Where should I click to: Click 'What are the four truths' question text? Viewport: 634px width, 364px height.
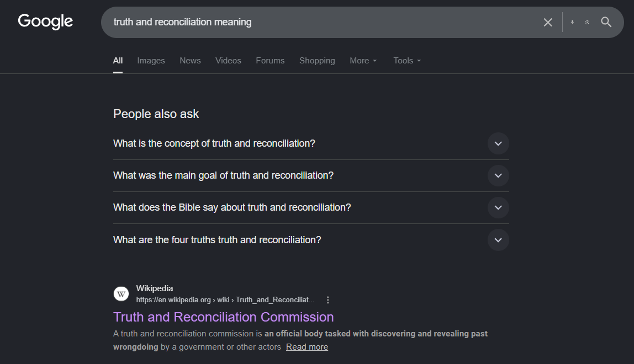[x=217, y=240]
